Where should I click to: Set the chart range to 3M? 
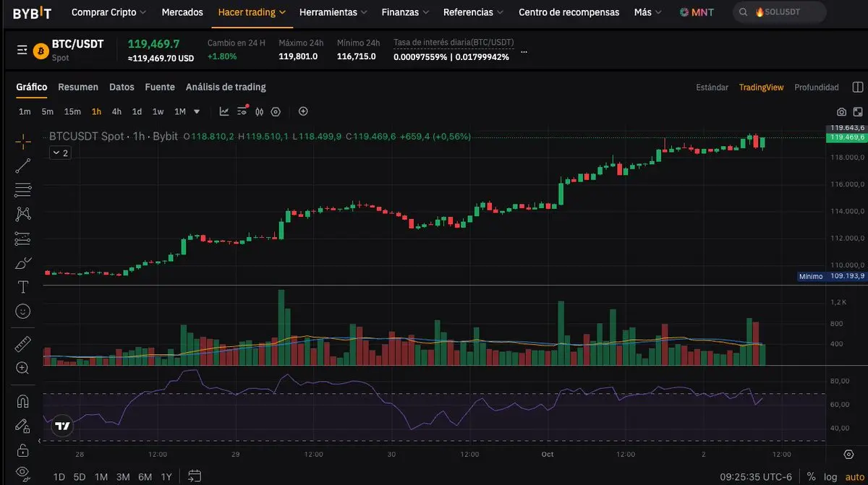123,476
